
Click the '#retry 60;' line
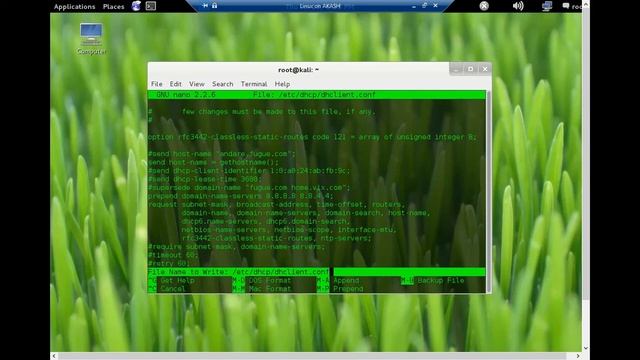click(x=169, y=264)
